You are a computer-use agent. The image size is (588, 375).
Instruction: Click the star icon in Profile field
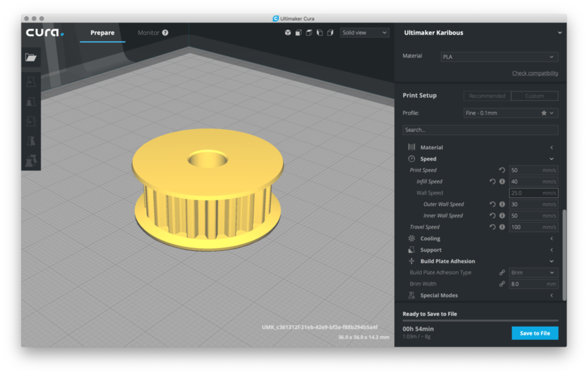pos(544,113)
